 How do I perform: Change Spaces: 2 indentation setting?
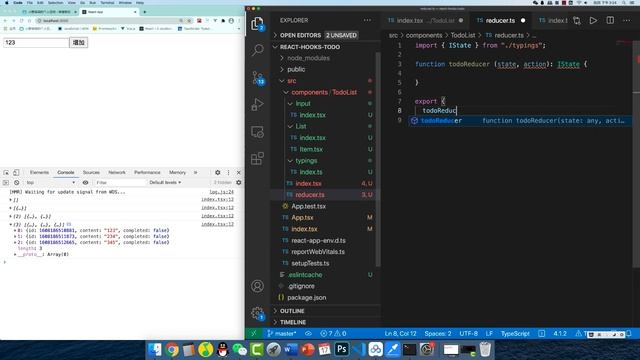pyautogui.click(x=438, y=333)
